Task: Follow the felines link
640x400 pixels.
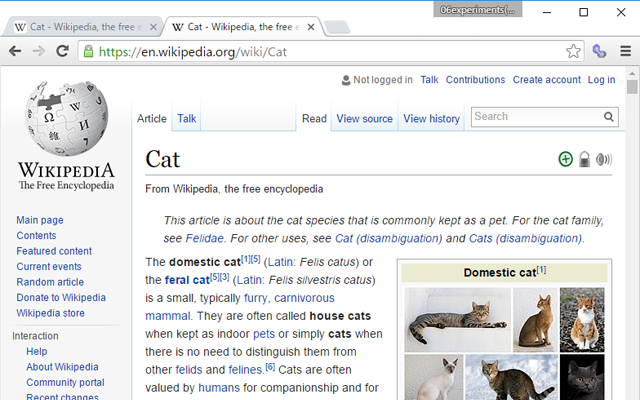Action: [x=245, y=370]
